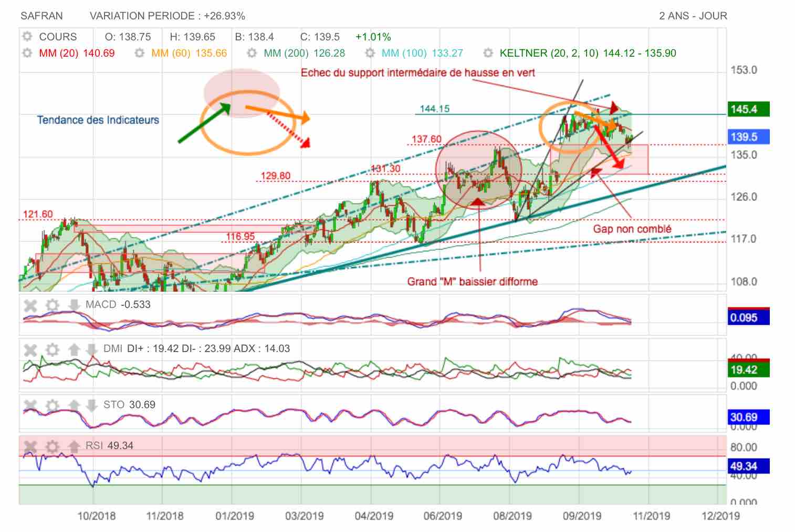795x532 pixels.
Task: Click the low price B: 138.4
Action: (x=254, y=37)
